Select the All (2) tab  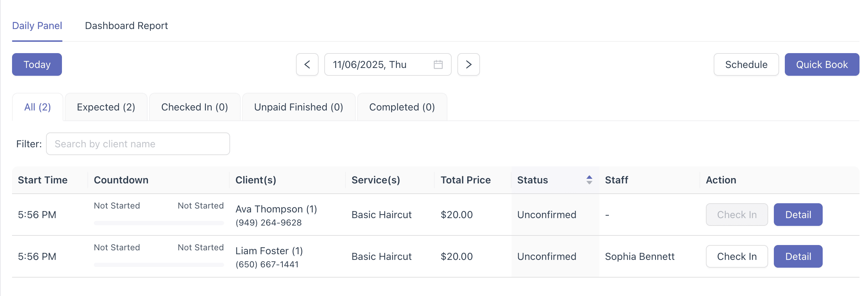(x=38, y=107)
